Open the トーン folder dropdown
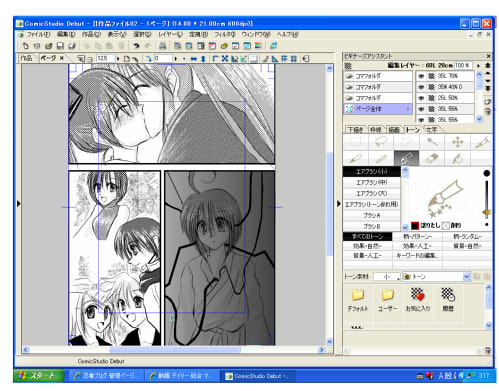 [467, 277]
